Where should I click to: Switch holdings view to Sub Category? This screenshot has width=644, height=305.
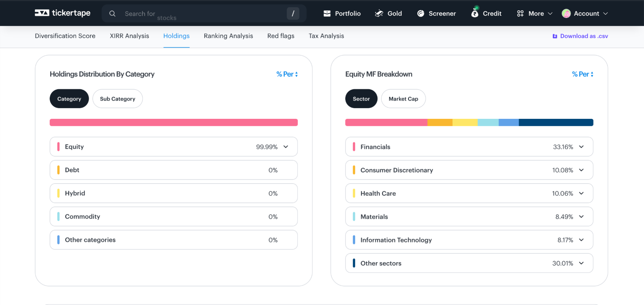(117, 99)
